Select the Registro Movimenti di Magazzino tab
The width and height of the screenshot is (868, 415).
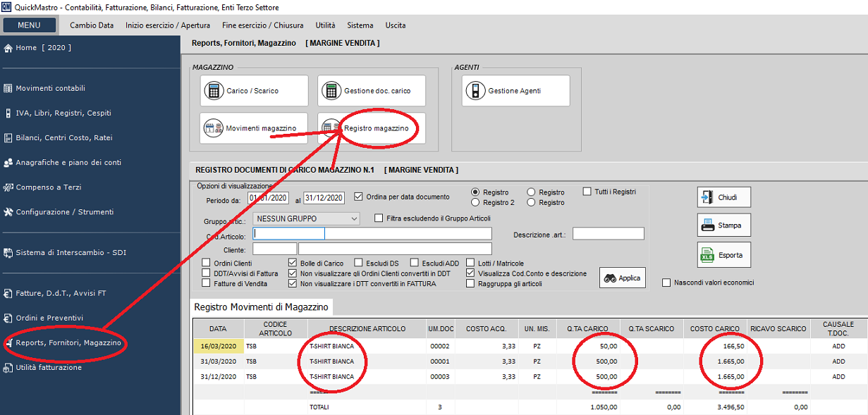[x=262, y=307]
